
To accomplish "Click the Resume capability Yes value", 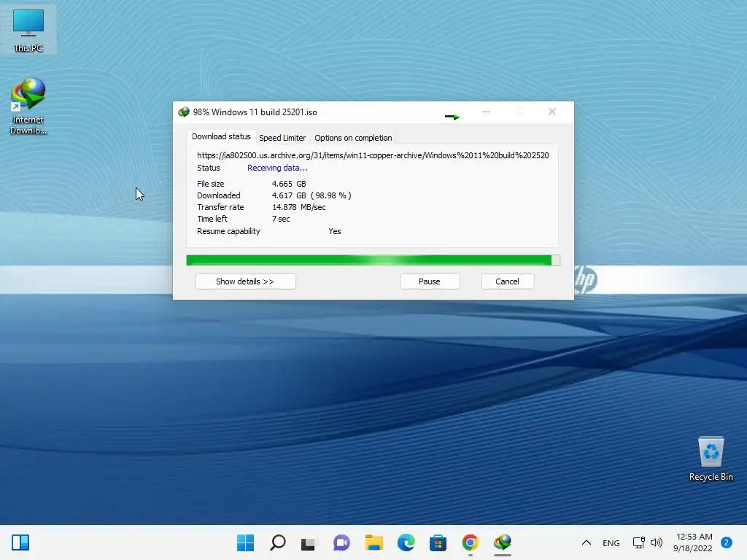I will coord(334,231).
